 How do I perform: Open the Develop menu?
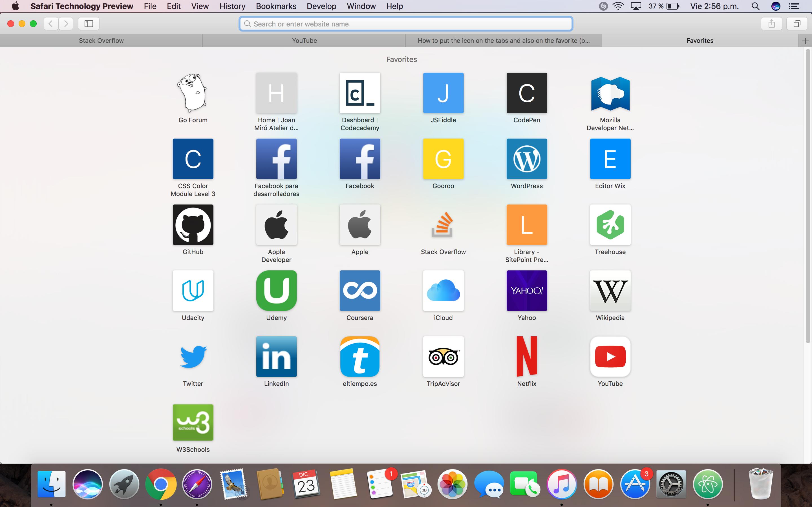[x=321, y=6]
